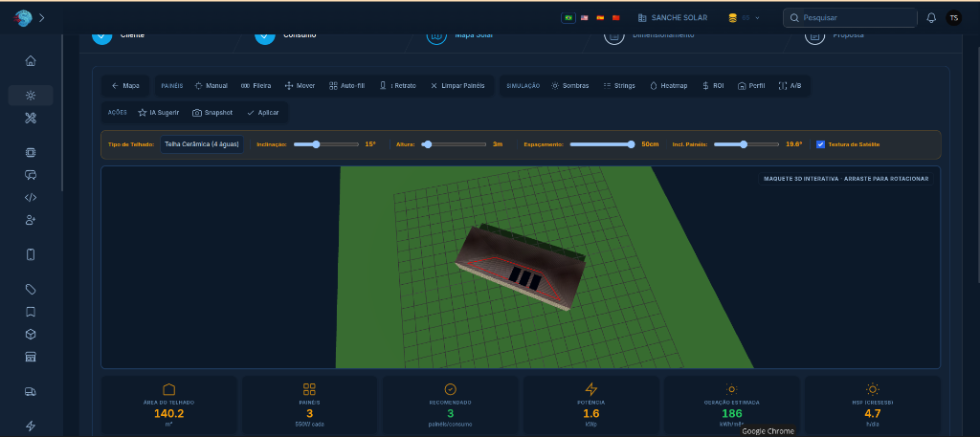Open the ROI simulation

tap(713, 85)
